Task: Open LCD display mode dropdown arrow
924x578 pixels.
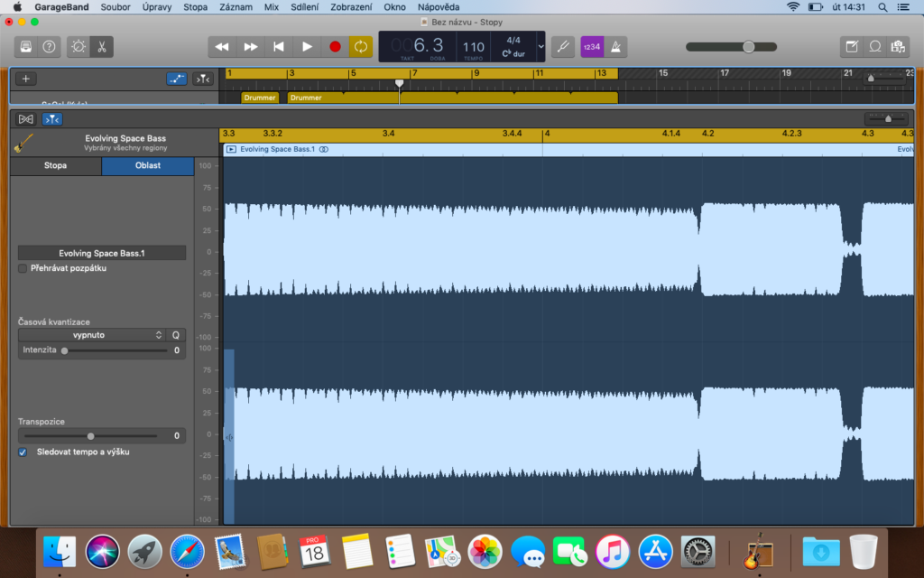Action: tap(541, 47)
